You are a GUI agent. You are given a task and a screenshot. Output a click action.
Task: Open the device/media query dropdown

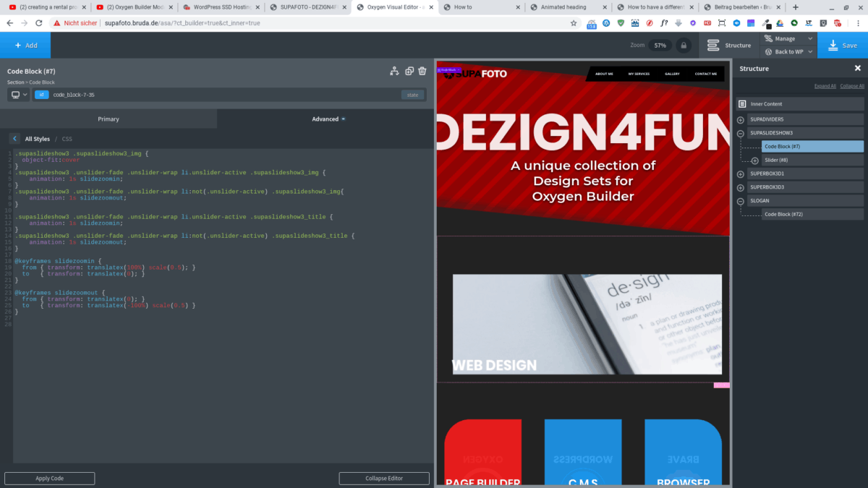coord(19,95)
